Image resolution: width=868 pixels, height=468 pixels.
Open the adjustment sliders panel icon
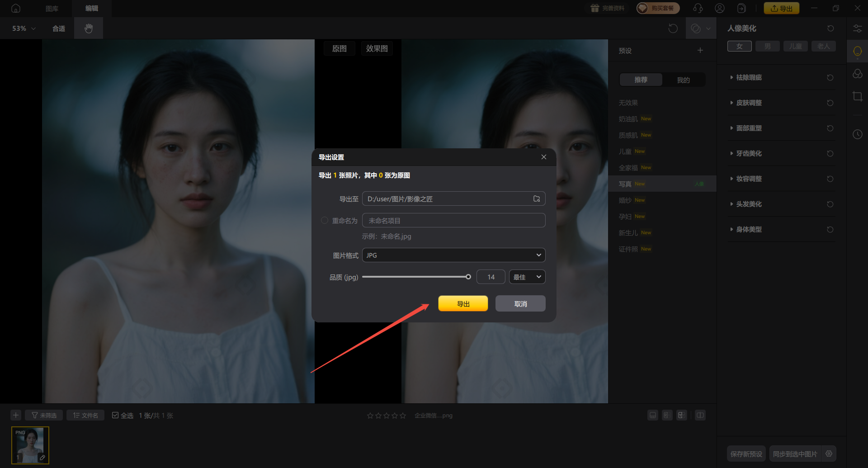tap(857, 28)
